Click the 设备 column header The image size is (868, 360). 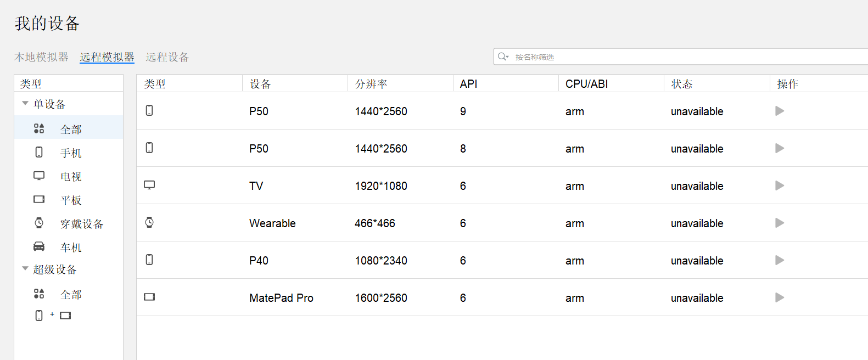point(260,84)
